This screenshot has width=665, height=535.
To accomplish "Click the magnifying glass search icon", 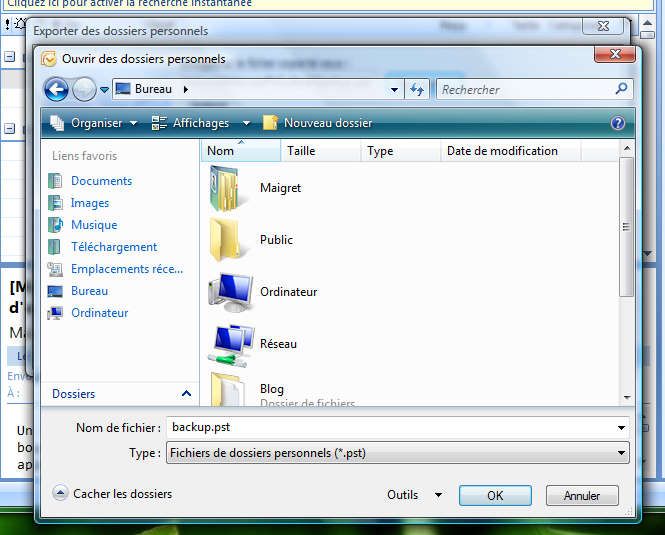I will tap(622, 89).
